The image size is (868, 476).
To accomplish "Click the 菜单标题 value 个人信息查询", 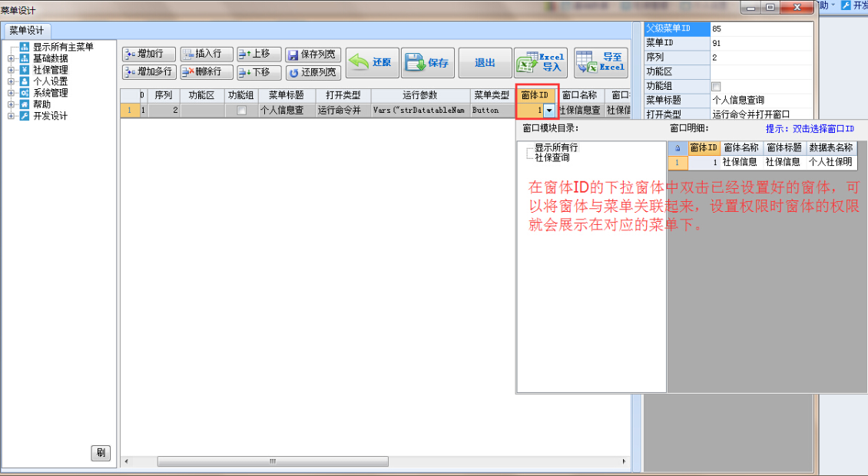I will pyautogui.click(x=761, y=100).
